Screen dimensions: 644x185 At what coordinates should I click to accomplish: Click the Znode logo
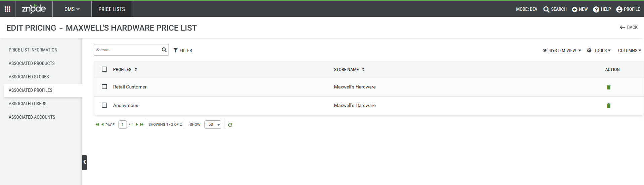point(34,9)
